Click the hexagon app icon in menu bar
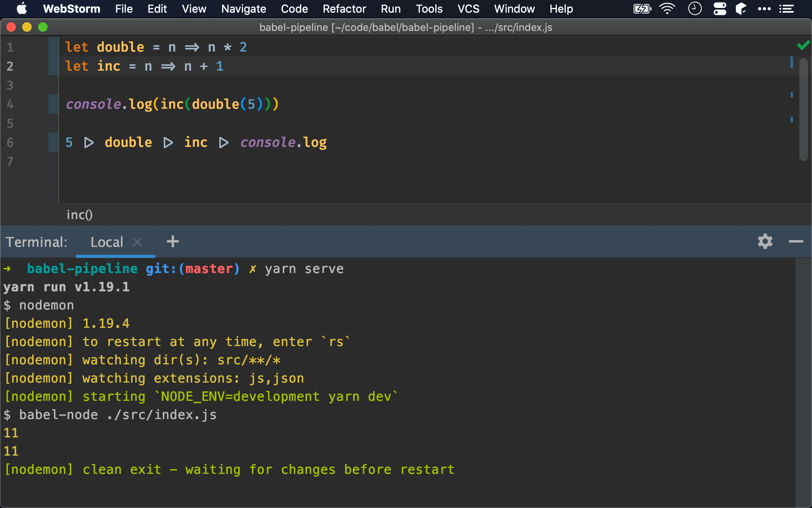 741,9
